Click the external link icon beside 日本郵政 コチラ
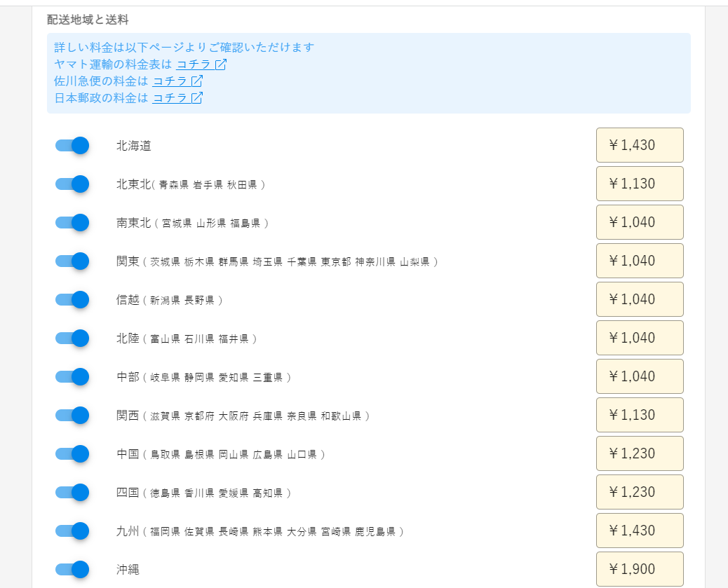The image size is (728, 588). (196, 97)
